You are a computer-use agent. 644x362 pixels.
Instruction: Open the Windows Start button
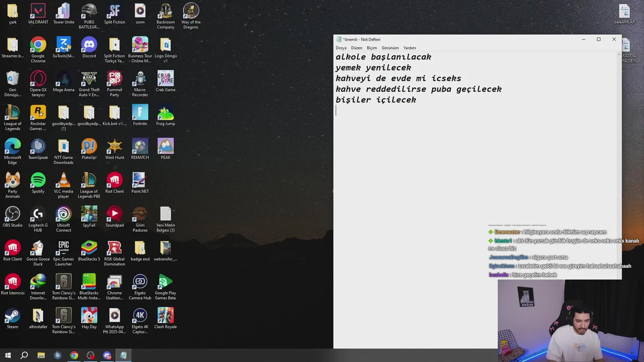[x=8, y=355]
